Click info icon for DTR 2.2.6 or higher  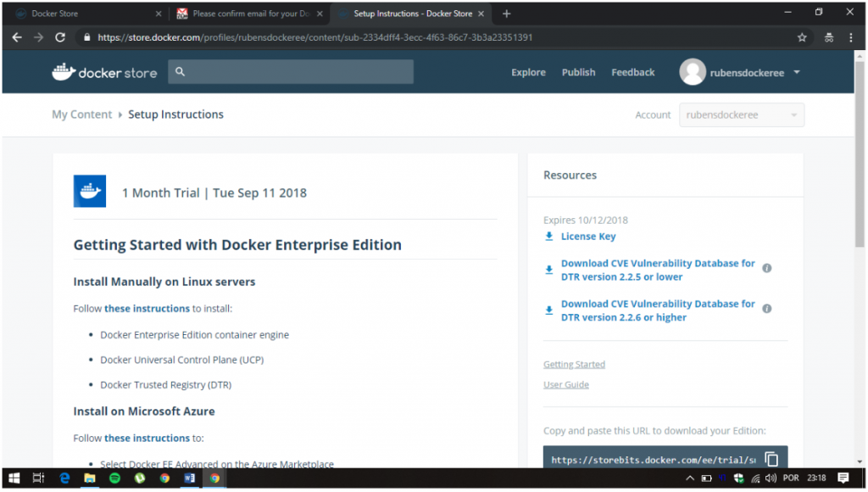pyautogui.click(x=766, y=309)
